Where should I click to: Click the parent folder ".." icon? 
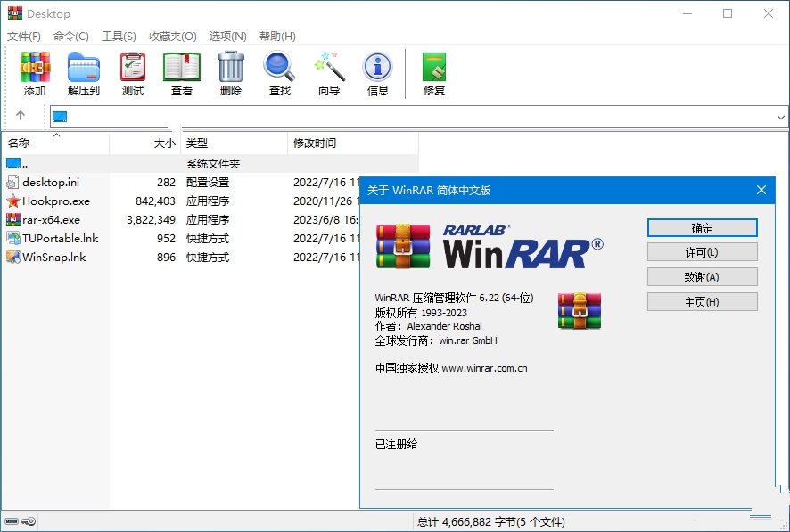click(13, 163)
